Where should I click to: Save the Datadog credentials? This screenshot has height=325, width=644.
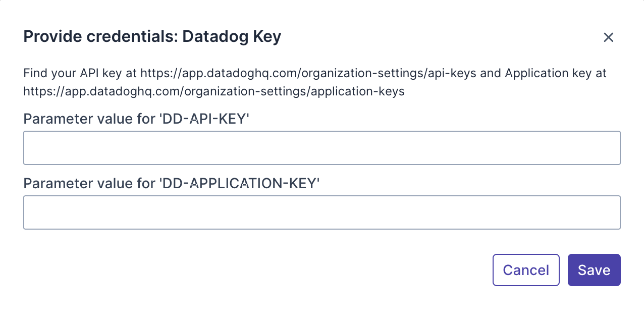(x=594, y=270)
